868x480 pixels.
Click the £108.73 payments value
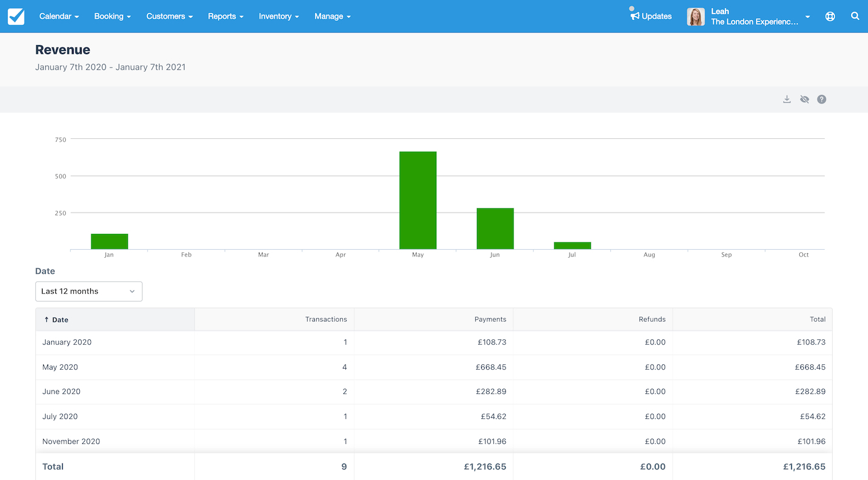(492, 342)
